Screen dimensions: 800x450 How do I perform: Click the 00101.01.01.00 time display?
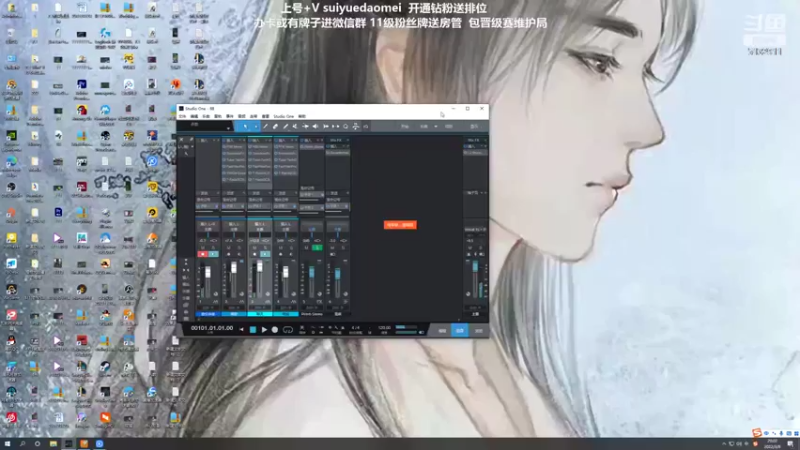(212, 328)
